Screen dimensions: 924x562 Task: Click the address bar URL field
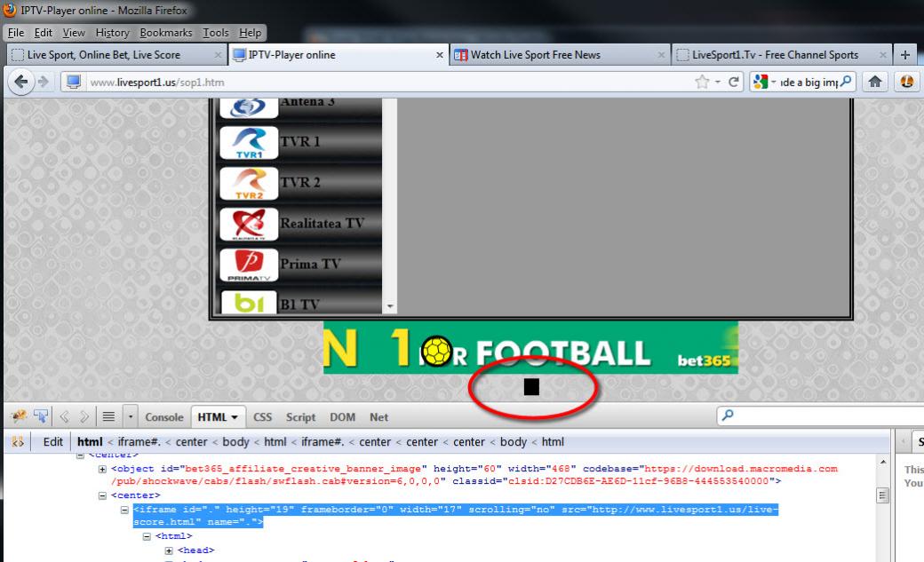coord(389,82)
